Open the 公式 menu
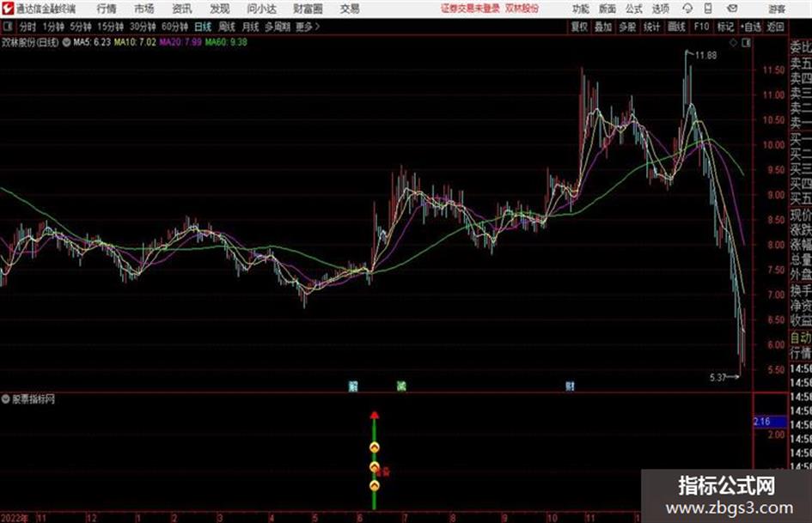The image size is (812, 523). (634, 9)
